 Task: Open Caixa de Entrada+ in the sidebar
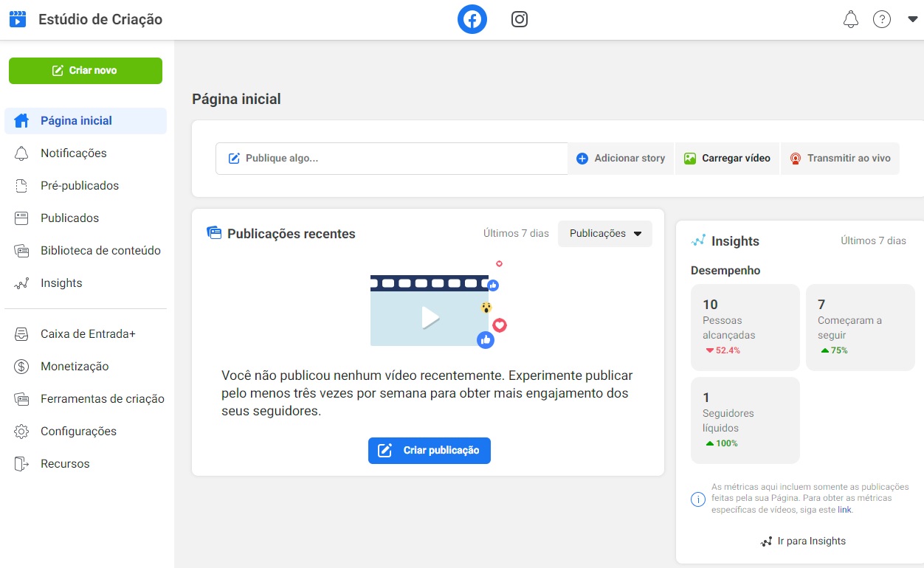(86, 334)
